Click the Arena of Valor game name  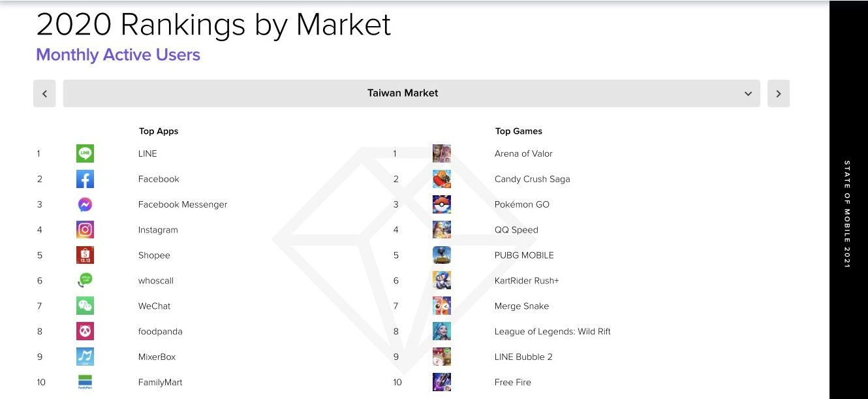(x=523, y=153)
